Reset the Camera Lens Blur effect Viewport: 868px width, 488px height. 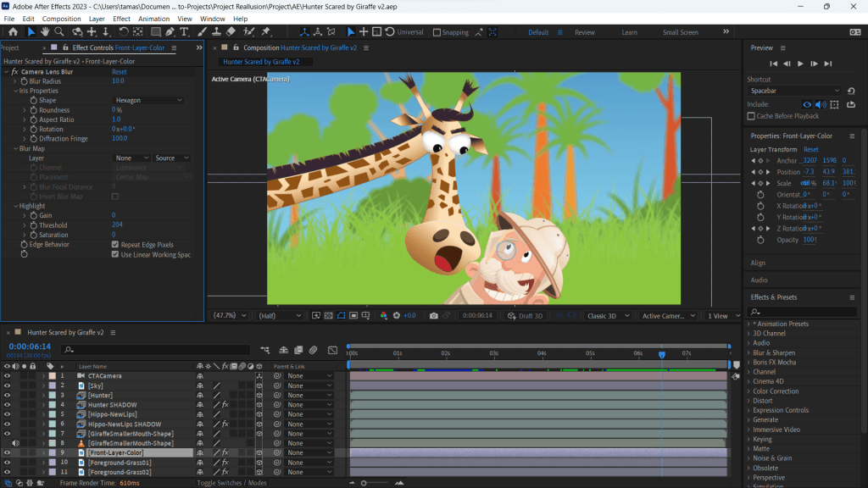[119, 72]
